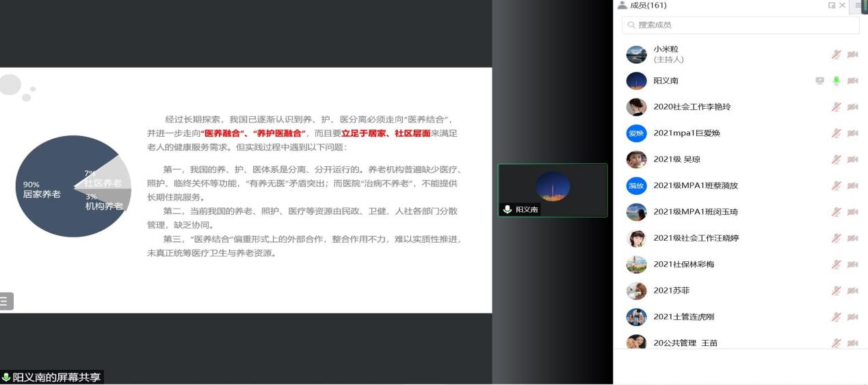
Task: Close the members panel
Action: click(x=843, y=5)
